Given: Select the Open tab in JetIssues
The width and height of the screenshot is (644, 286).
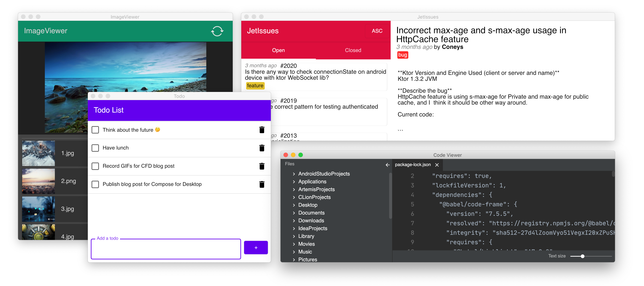Looking at the screenshot, I should pos(278,50).
